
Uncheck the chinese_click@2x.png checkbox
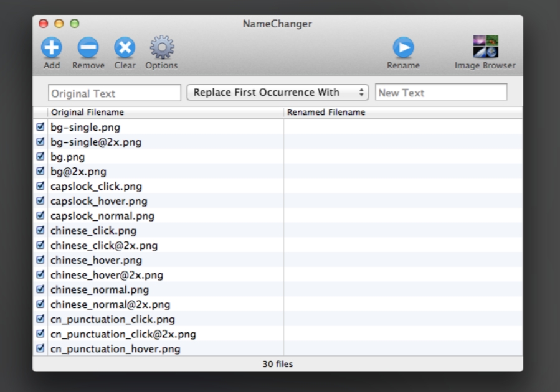pyautogui.click(x=40, y=245)
